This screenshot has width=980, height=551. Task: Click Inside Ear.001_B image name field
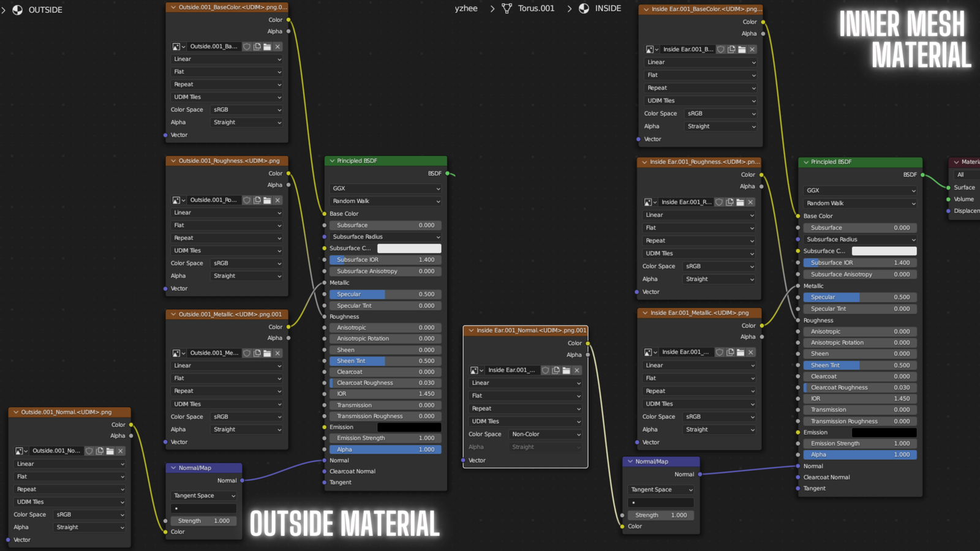point(688,50)
